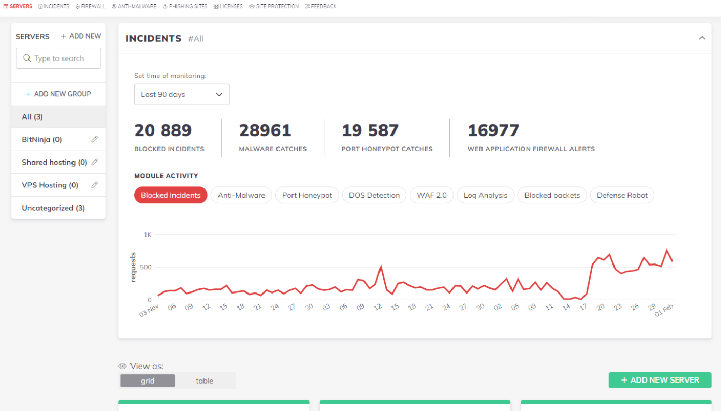Click the green Add New Server button
The height and width of the screenshot is (411, 721).
coord(660,381)
